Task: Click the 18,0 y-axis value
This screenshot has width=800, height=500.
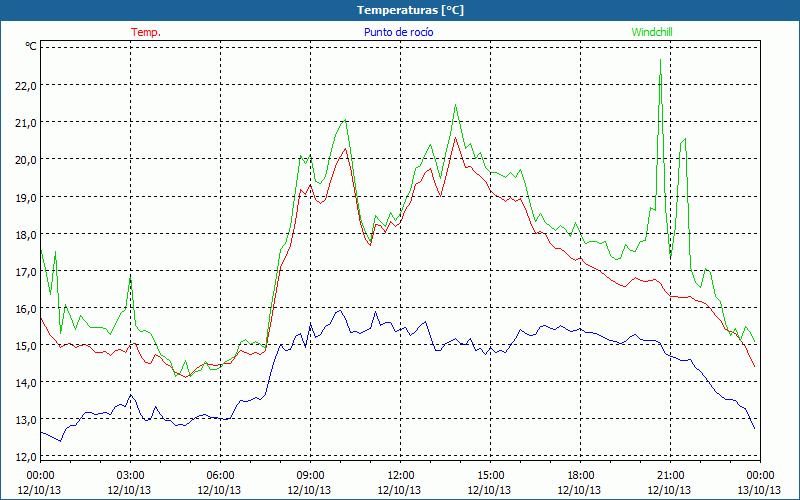Action: [26, 235]
